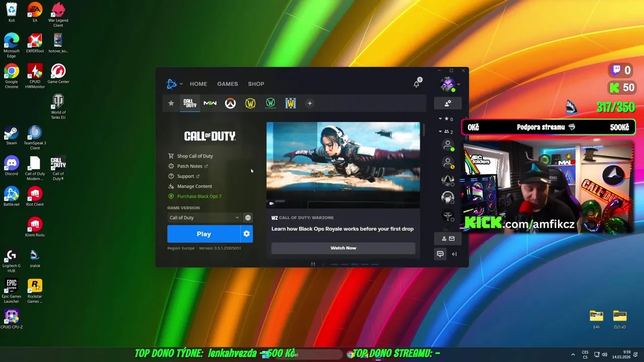
Task: Open the Game Version dropdown
Action: (x=204, y=218)
